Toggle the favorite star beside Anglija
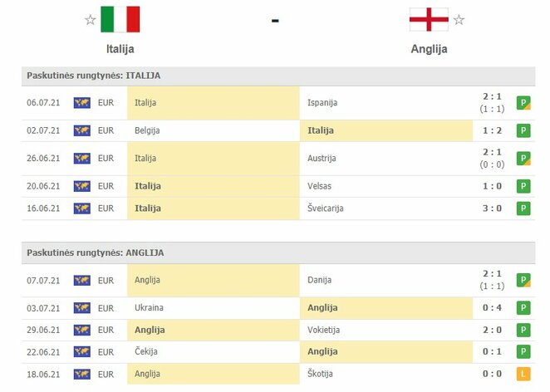550x392 pixels. pos(459,20)
